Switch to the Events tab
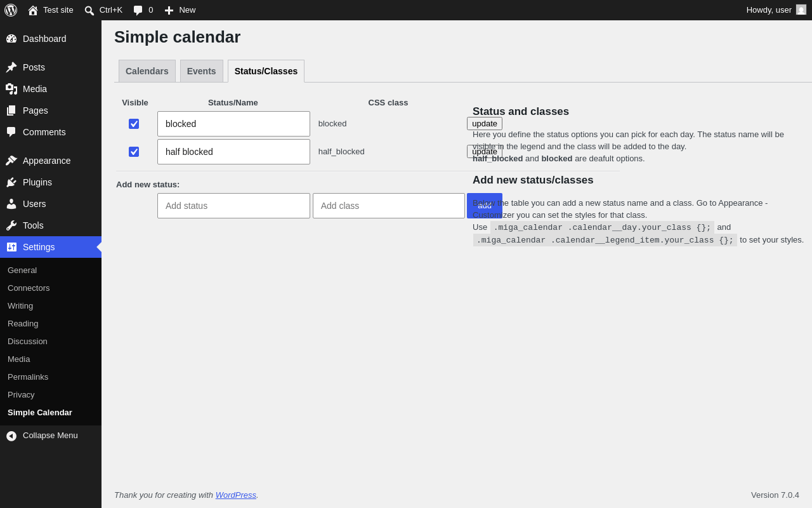The image size is (812, 508). click(x=202, y=71)
